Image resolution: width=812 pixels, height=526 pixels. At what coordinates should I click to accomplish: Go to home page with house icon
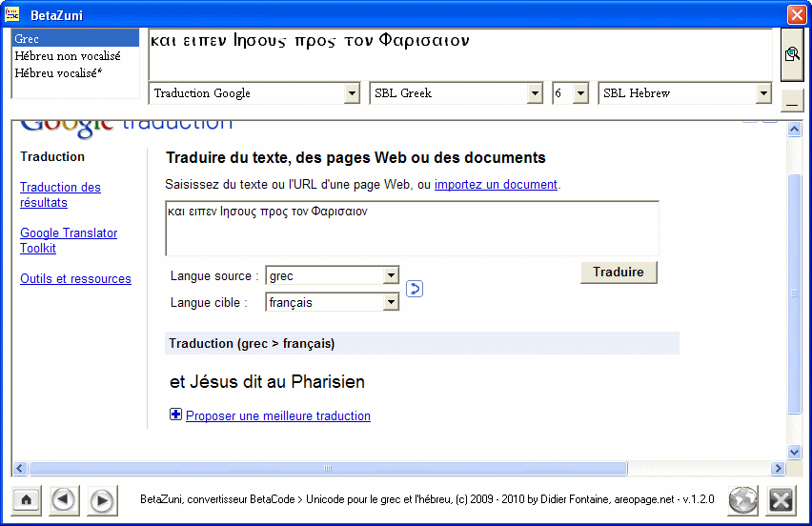click(27, 500)
